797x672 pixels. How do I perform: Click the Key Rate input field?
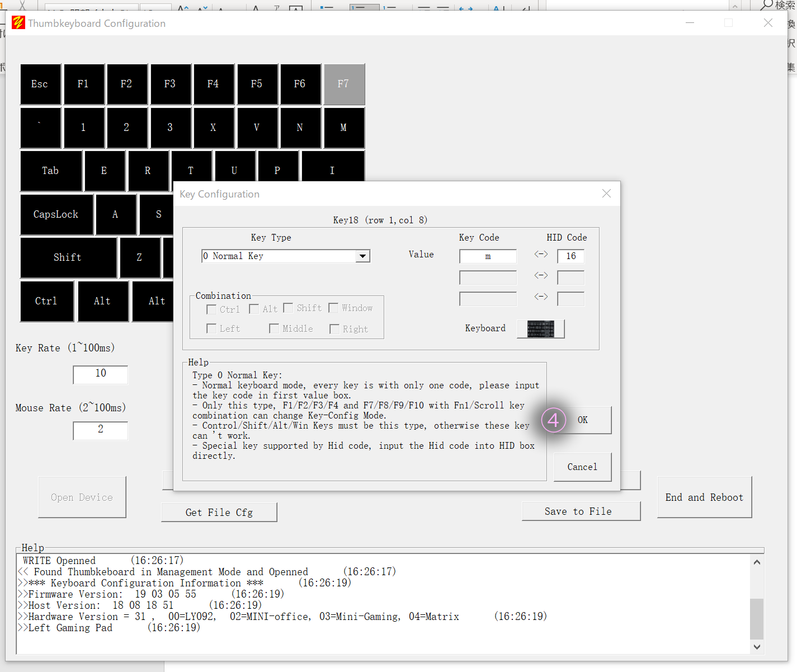[101, 374]
